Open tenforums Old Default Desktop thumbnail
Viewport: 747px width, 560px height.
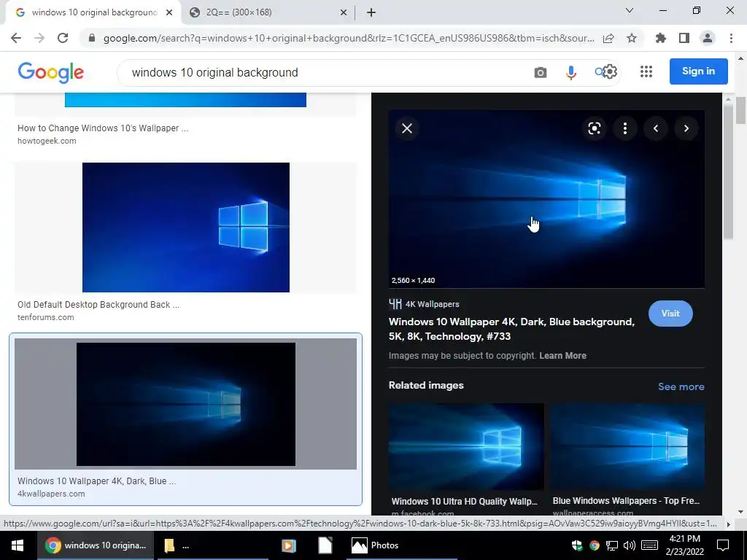coord(186,227)
